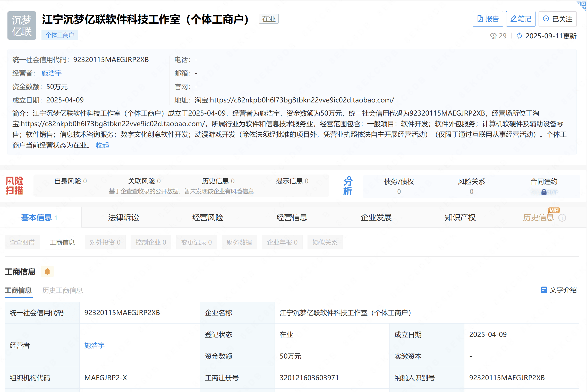Toggle the 已关注 follow status
Screen dimensions: 587x392
click(x=557, y=19)
